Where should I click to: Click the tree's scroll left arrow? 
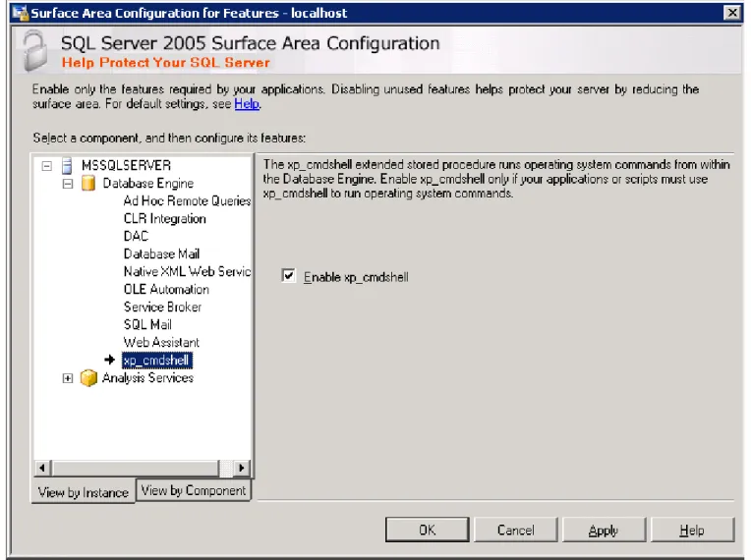coord(42,468)
